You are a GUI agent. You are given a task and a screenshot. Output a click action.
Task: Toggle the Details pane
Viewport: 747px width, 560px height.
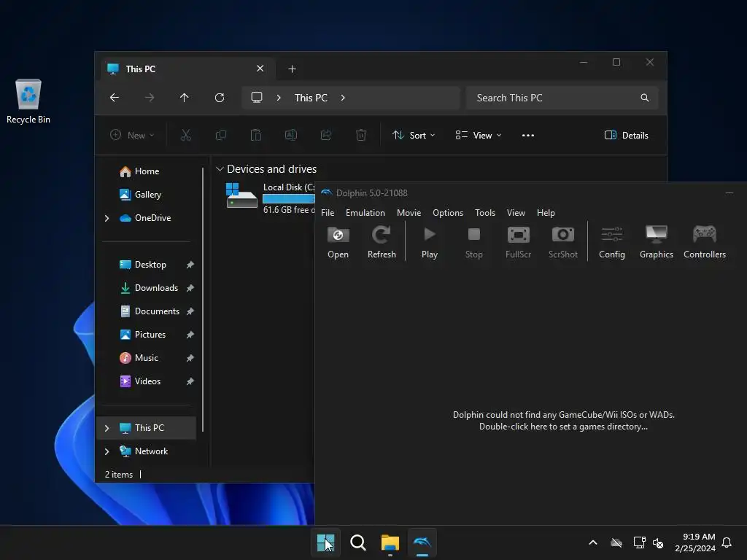[626, 135]
